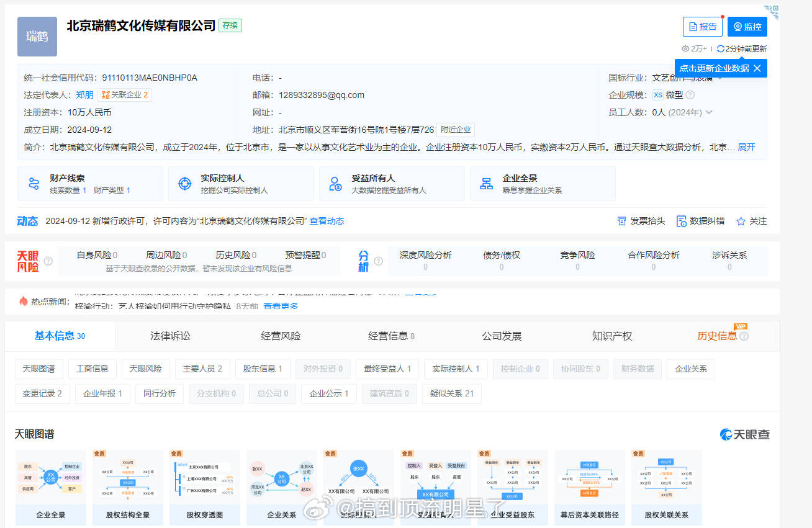812x528 pixels.
Task: Click the 监控 monitor button
Action: click(747, 27)
